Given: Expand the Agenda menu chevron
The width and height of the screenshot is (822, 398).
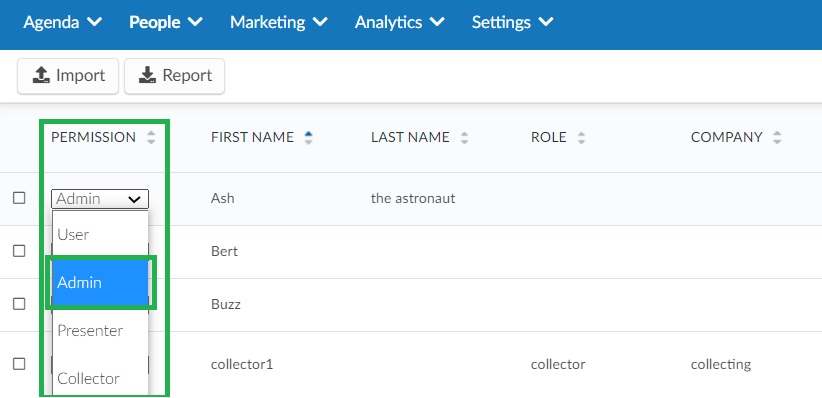Looking at the screenshot, I should click(x=94, y=22).
